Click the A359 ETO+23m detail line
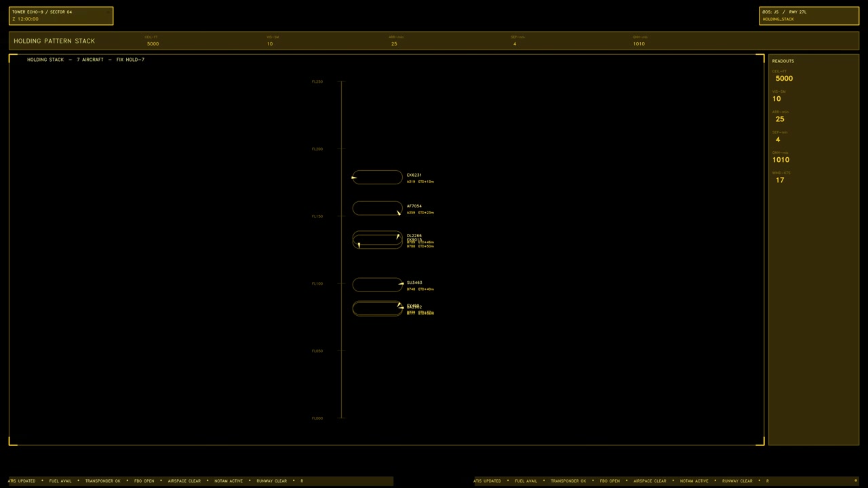Screen dimensions: 868x488 pos(420,213)
